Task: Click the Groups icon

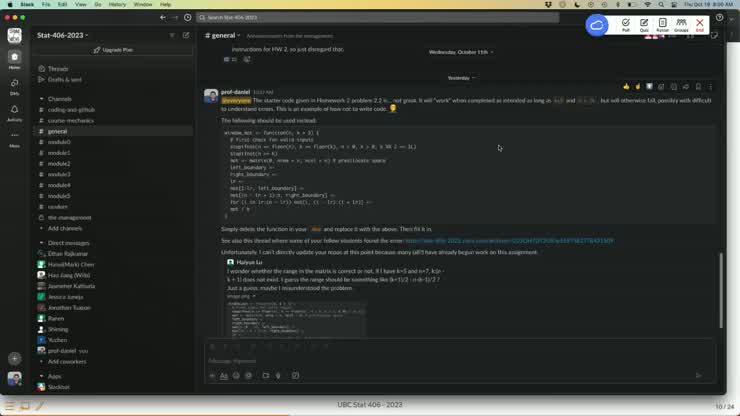Action: click(x=681, y=24)
